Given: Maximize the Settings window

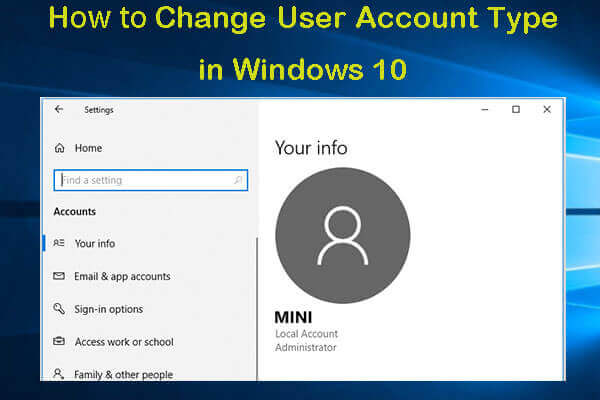Looking at the screenshot, I should point(516,109).
